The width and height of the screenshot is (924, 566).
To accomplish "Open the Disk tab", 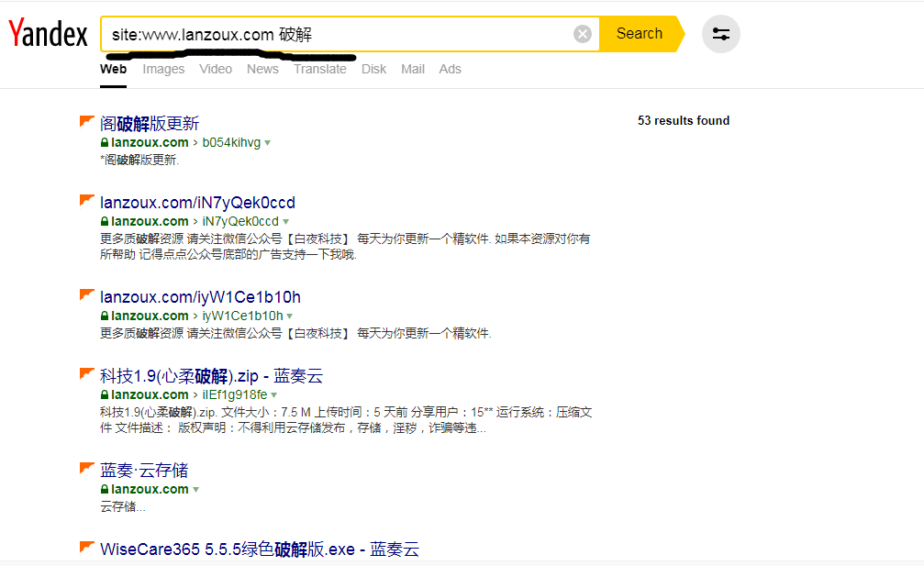I will coord(373,69).
